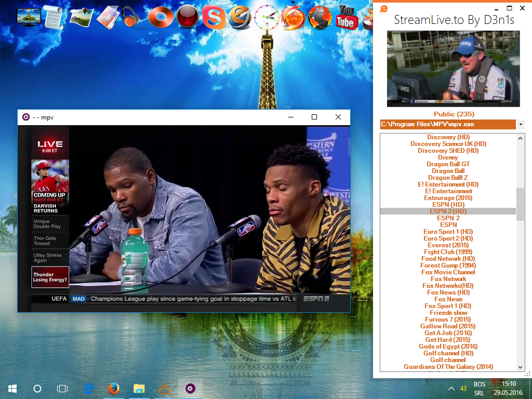Click the StreamLive preview video thumbnail
Viewport: 532px width, 399px height.
(453, 69)
